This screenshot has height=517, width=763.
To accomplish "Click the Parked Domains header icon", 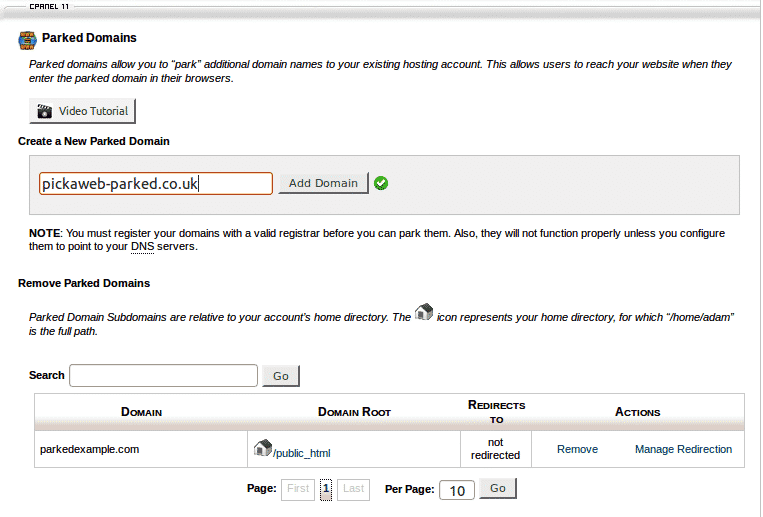I will (27, 40).
